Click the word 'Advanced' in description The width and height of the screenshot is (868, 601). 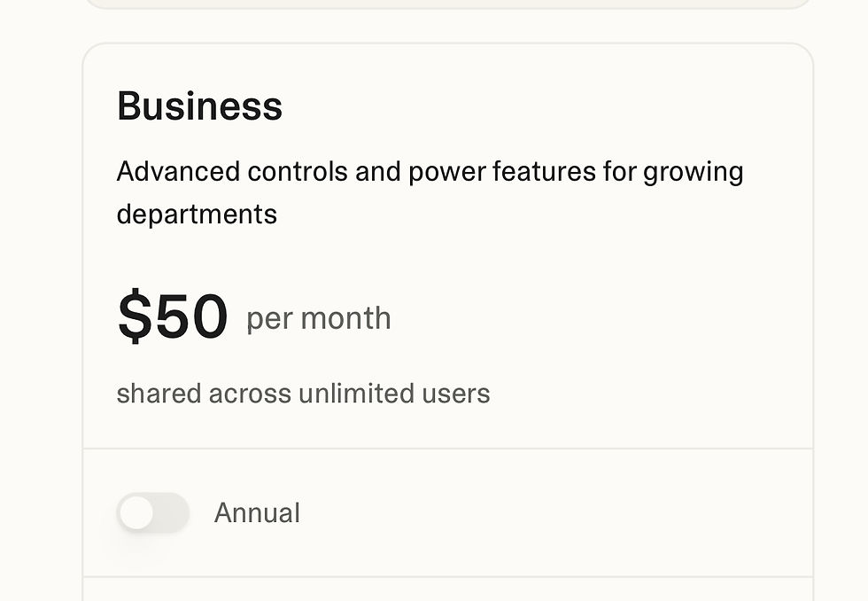tap(178, 171)
